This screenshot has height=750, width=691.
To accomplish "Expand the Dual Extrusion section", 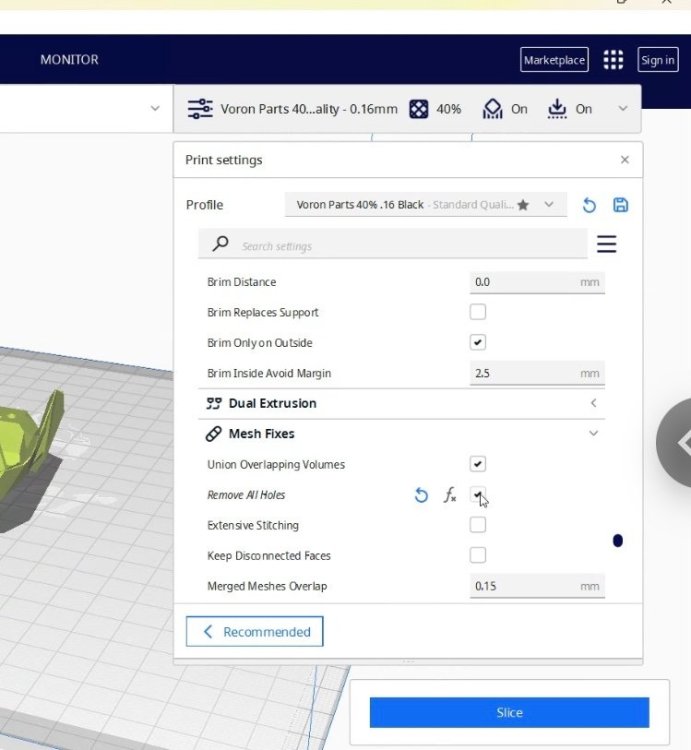I will coord(402,403).
